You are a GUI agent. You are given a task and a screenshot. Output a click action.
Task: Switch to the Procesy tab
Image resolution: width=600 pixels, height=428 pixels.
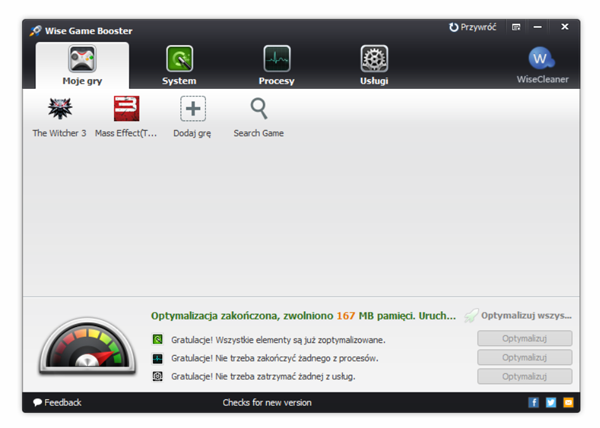pyautogui.click(x=277, y=66)
